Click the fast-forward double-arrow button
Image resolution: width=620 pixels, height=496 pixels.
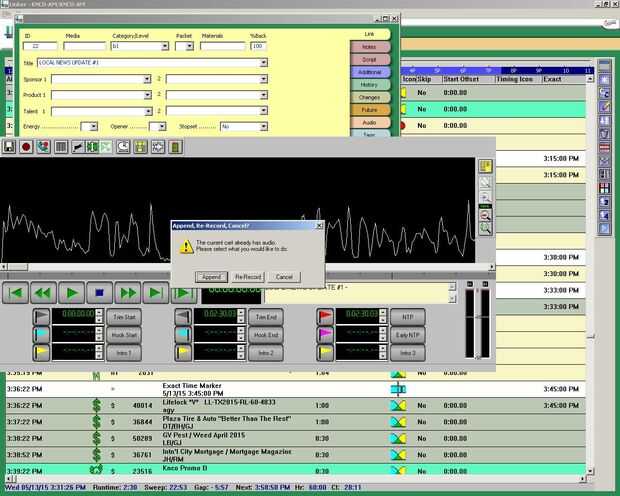coord(127,293)
